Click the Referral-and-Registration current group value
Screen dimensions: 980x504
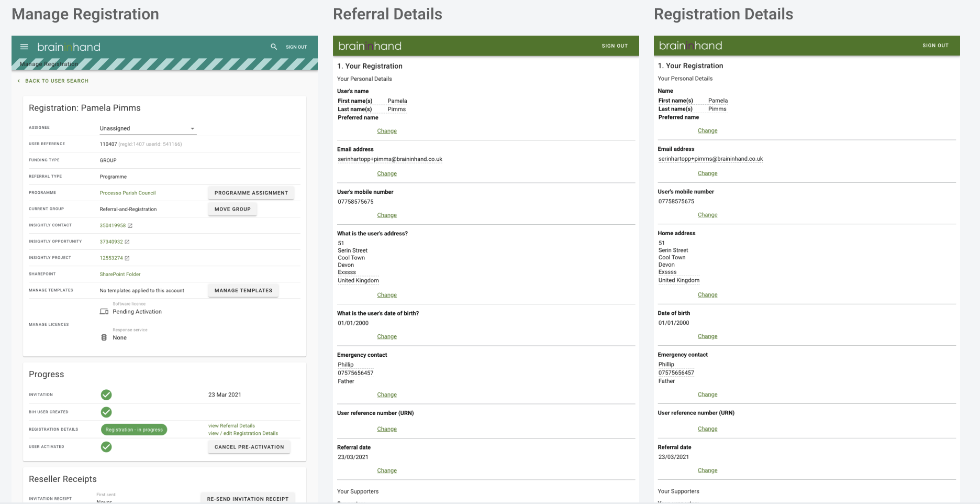[x=128, y=209]
